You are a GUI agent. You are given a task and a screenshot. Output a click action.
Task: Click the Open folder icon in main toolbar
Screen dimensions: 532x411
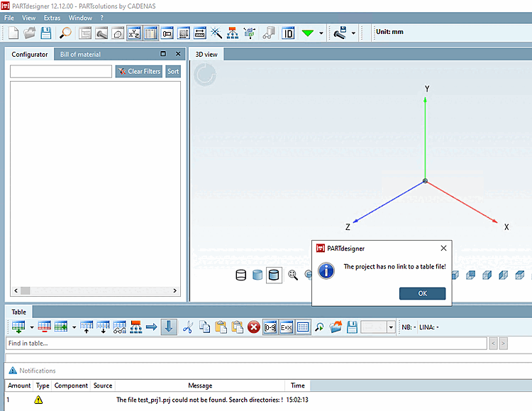point(30,33)
